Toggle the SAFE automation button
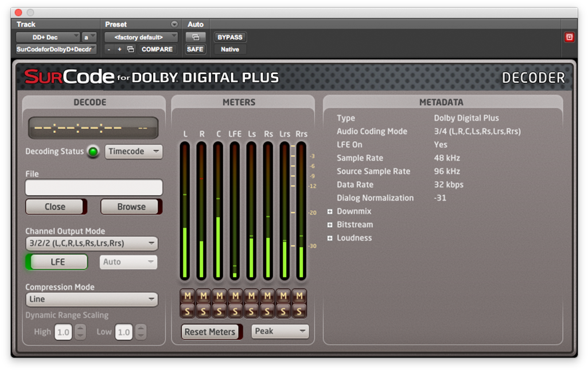Viewport: 588px width, 370px height. pyautogui.click(x=195, y=49)
